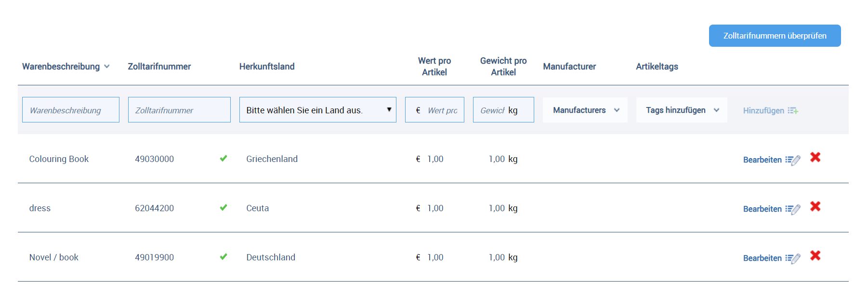Expand the Manufacturers dropdown
Image resolution: width=868 pixels, height=297 pixels.
click(x=585, y=110)
